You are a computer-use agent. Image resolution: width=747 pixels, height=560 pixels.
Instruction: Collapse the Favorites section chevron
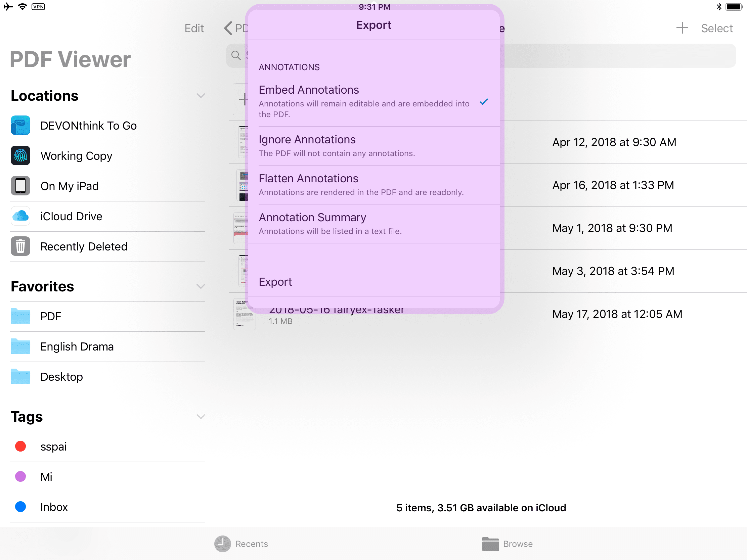[201, 287]
